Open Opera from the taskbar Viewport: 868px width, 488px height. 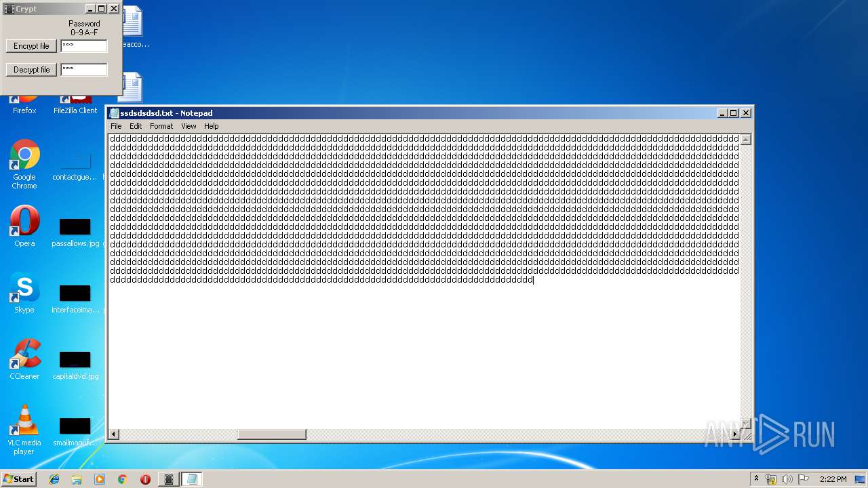click(145, 479)
